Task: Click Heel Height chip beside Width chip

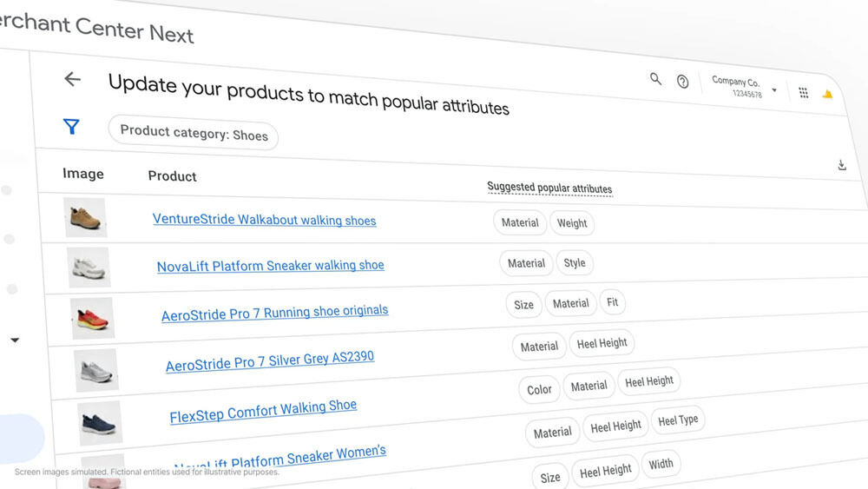Action: tap(606, 472)
